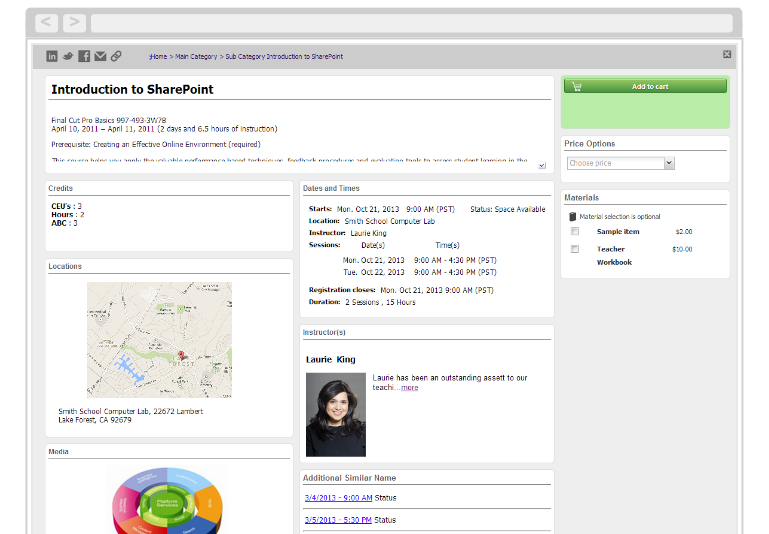The height and width of the screenshot is (534, 769).
Task: Click the Instructor: Laurie King line
Action: (348, 233)
